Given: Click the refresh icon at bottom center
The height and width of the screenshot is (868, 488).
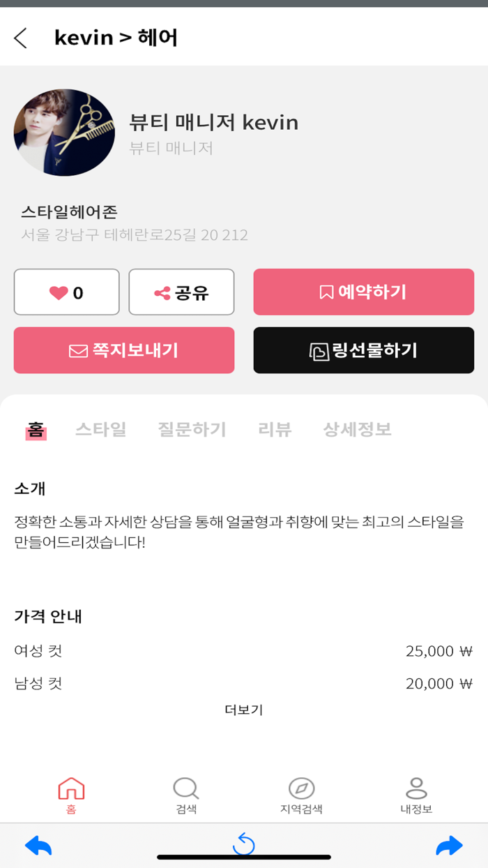Looking at the screenshot, I should click(x=244, y=842).
